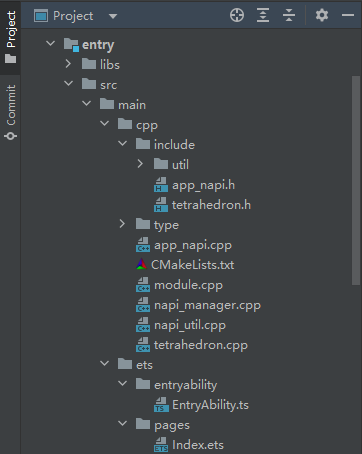Click the napi_manager.cpp file icon
362x454 pixels.
(143, 304)
